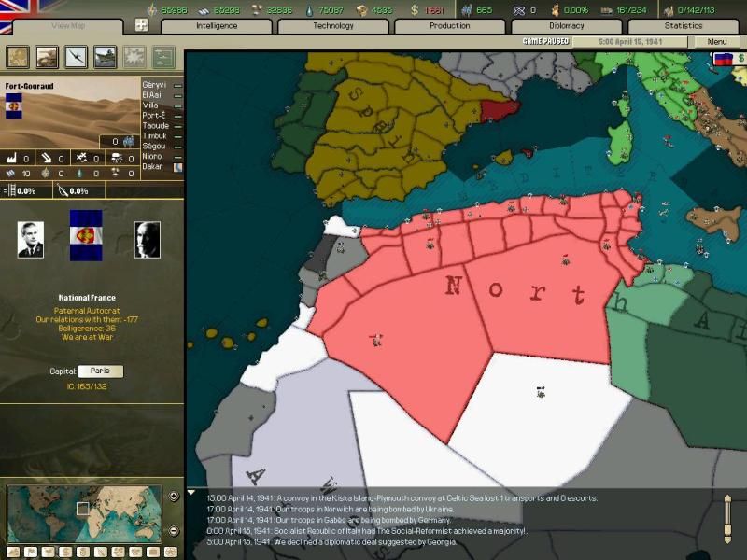This screenshot has width=747, height=560.
Task: Open the province map view icon
Action: [18, 57]
